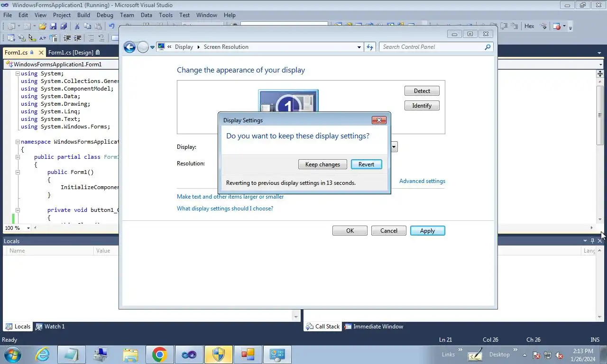The image size is (607, 364).
Task: Click the Identify button
Action: (x=422, y=106)
